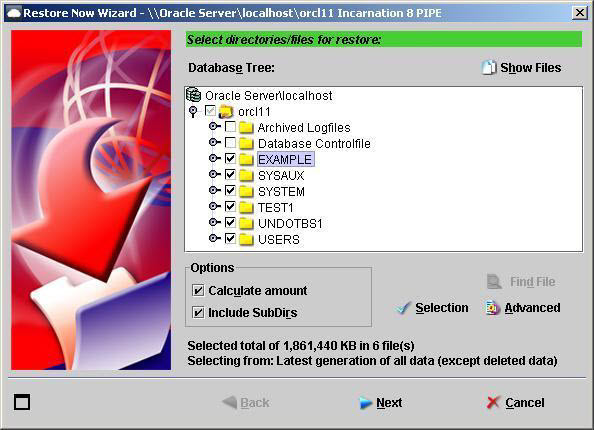Click the Find File label

pyautogui.click(x=533, y=282)
